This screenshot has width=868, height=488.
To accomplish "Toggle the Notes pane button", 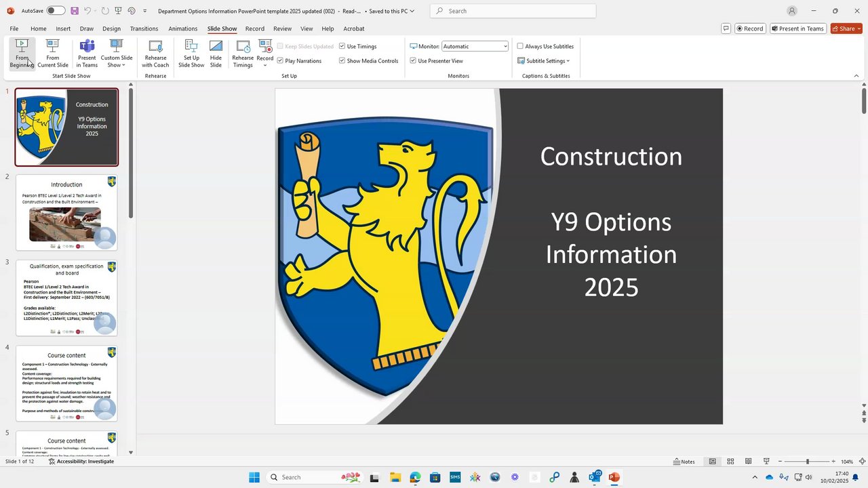I will 684,462.
